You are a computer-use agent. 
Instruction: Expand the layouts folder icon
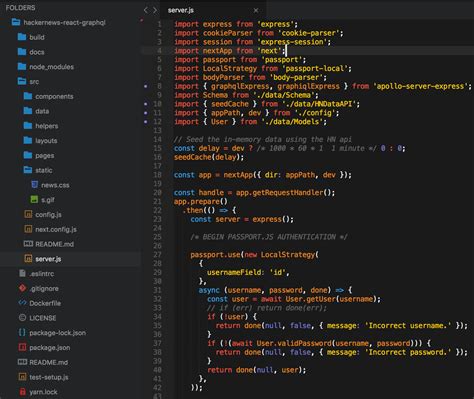coord(28,140)
